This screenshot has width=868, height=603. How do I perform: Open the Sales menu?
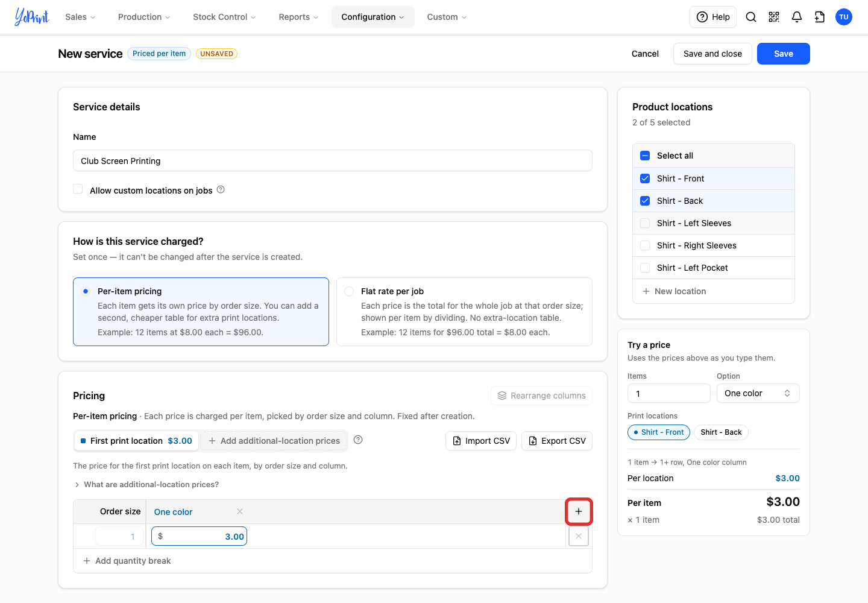pyautogui.click(x=80, y=17)
